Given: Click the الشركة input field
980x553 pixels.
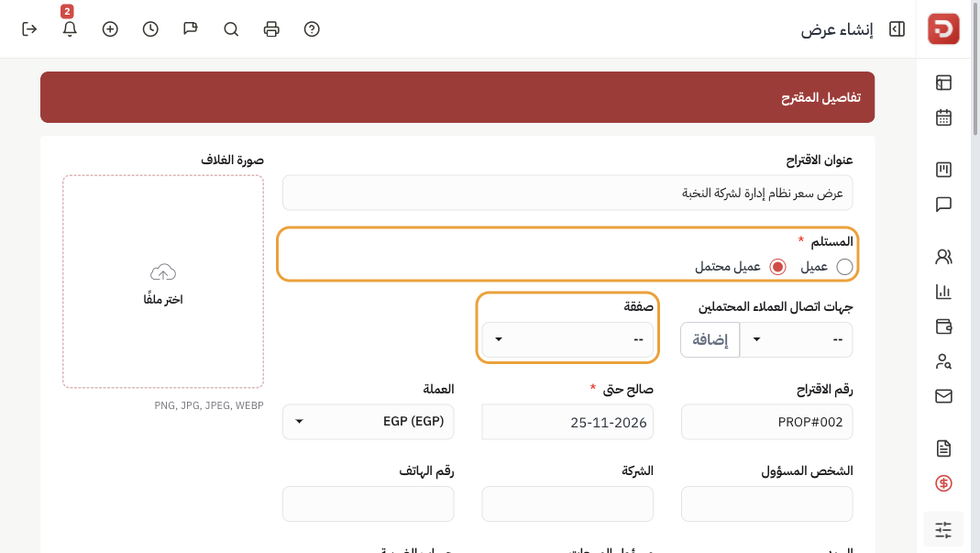Looking at the screenshot, I should click(567, 503).
